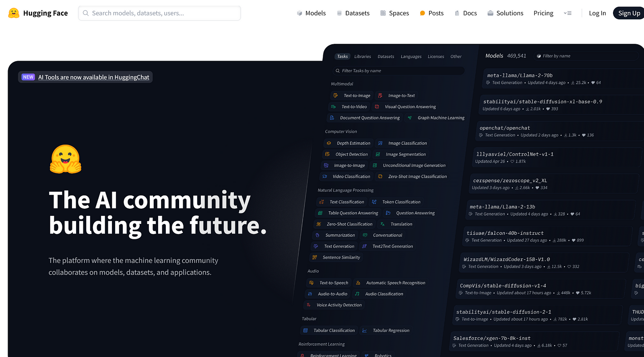Click the main search models input
This screenshot has width=644, height=357.
[159, 13]
